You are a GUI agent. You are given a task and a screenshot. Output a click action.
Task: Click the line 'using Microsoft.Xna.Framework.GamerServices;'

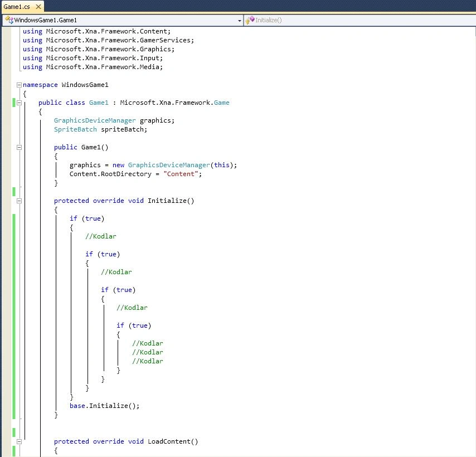[x=108, y=40]
